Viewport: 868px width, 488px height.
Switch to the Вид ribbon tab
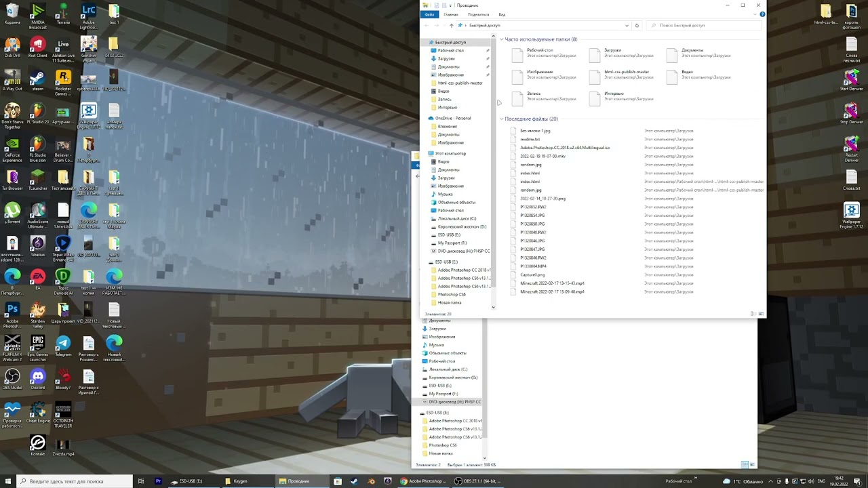[502, 14]
